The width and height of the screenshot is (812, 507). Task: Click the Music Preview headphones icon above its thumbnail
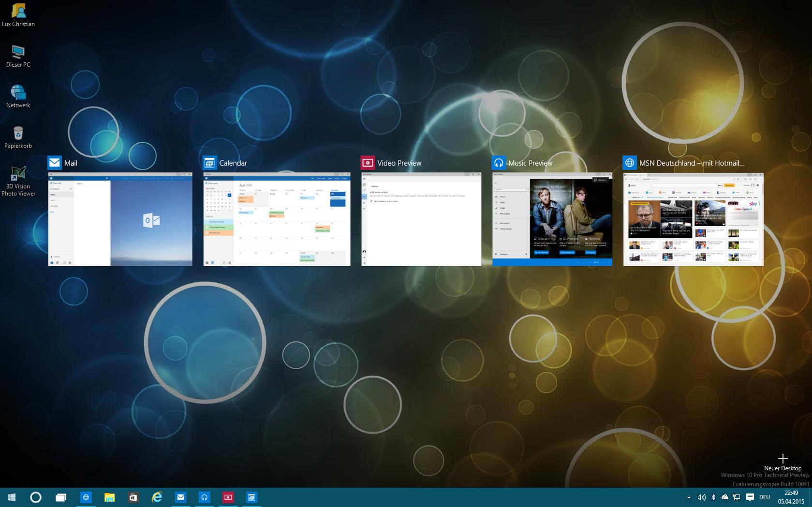pyautogui.click(x=499, y=163)
